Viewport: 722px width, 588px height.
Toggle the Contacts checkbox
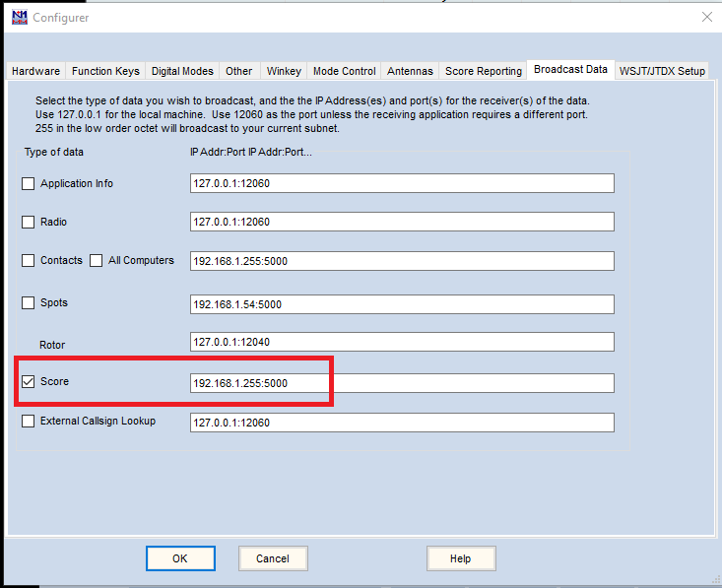pyautogui.click(x=29, y=261)
